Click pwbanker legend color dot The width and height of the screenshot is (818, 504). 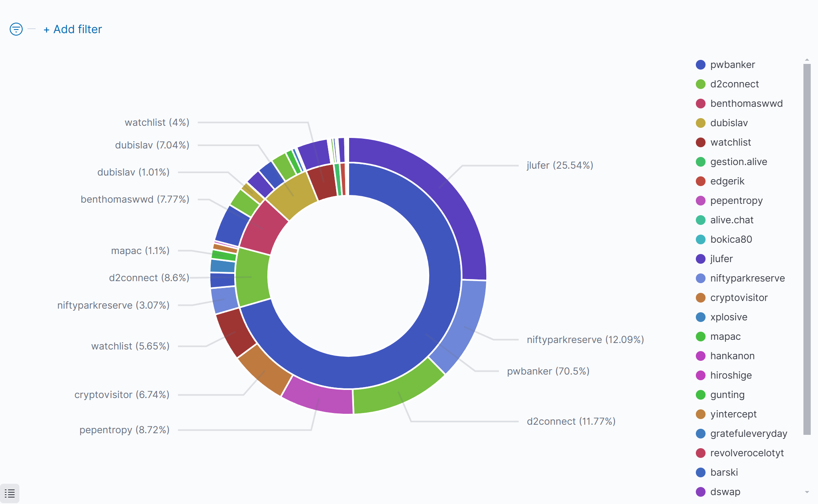pos(700,65)
